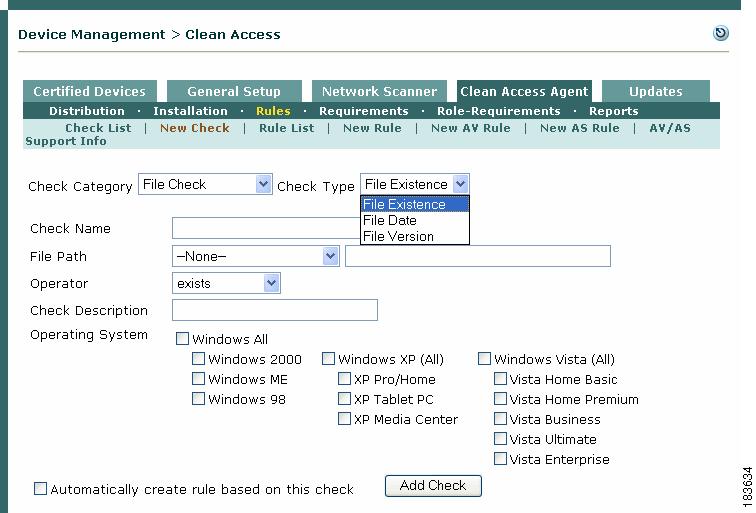Check the Windows 98 checkbox
This screenshot has width=756, height=513.
[x=198, y=399]
